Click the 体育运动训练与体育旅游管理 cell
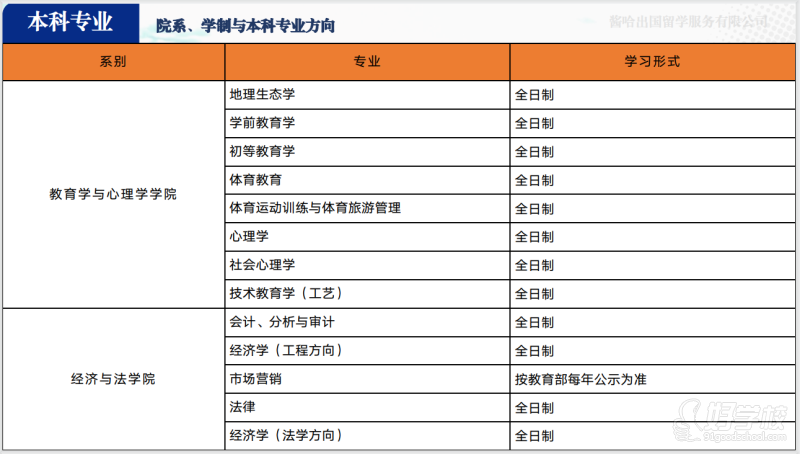Image resolution: width=800 pixels, height=454 pixels. 315,208
